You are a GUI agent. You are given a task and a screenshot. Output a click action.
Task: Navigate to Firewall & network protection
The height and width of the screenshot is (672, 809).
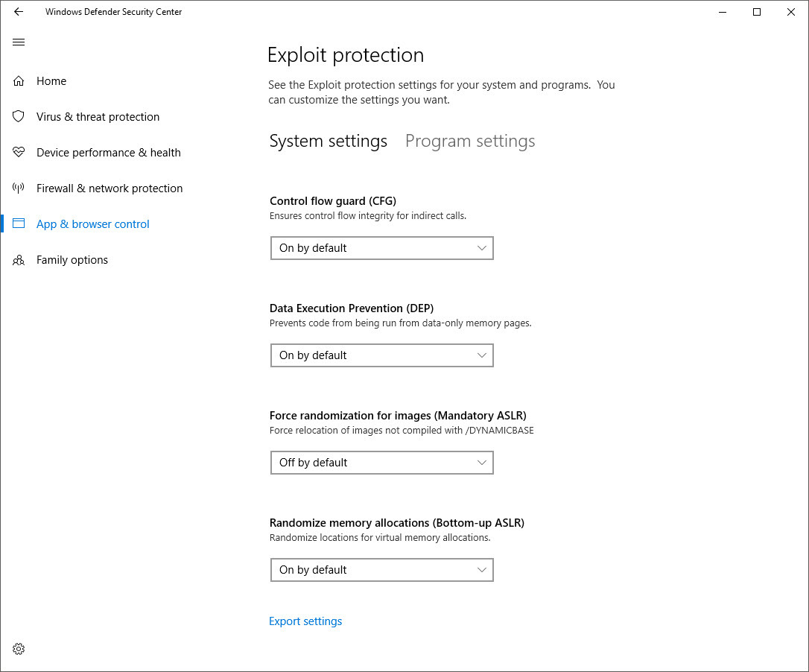[x=110, y=188]
